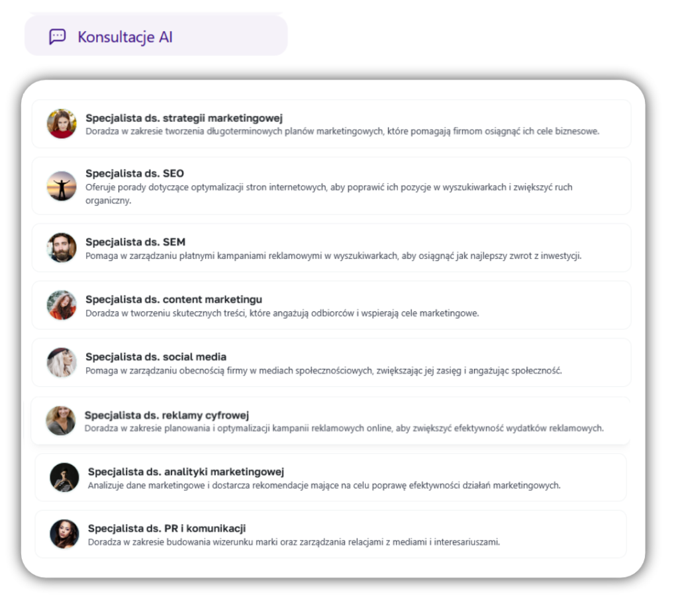678x616 pixels.
Task: Click the SEO specialist sunset avatar
Action: 62,186
